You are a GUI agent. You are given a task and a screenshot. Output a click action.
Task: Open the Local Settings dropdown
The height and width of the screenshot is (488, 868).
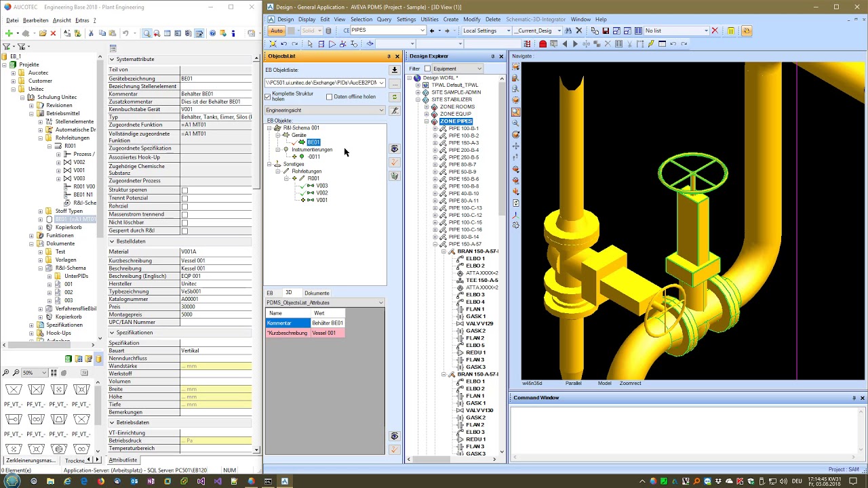pyautogui.click(x=508, y=30)
